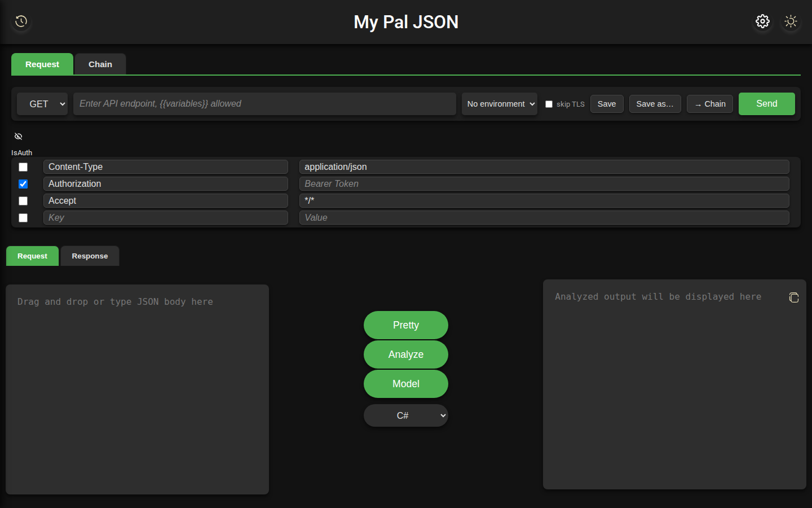Click the Analyze button
The width and height of the screenshot is (812, 508).
point(406,354)
